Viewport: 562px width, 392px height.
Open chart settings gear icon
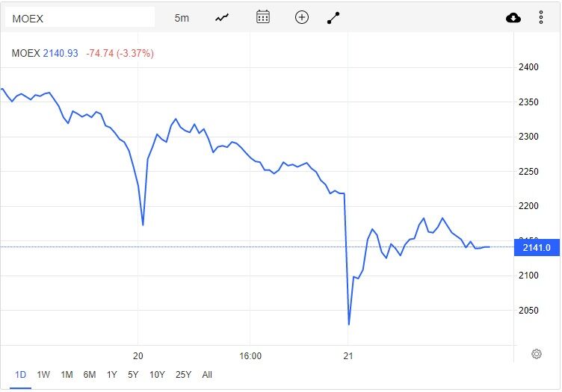536,354
